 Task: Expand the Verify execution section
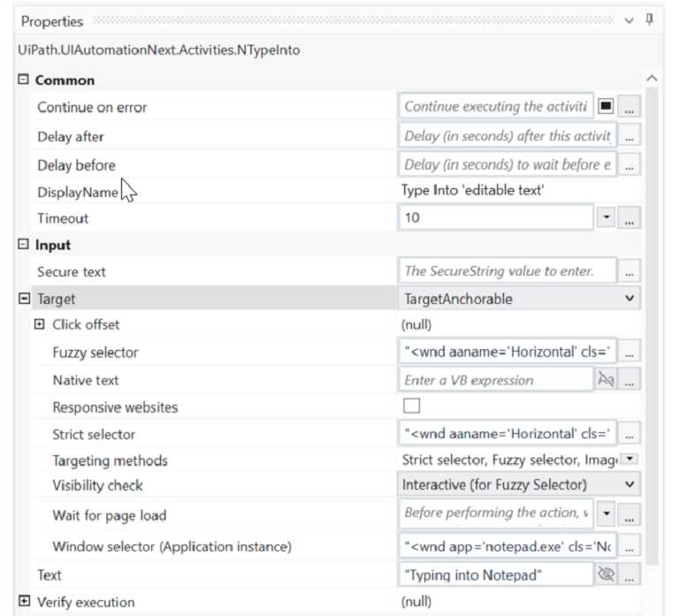(24, 602)
